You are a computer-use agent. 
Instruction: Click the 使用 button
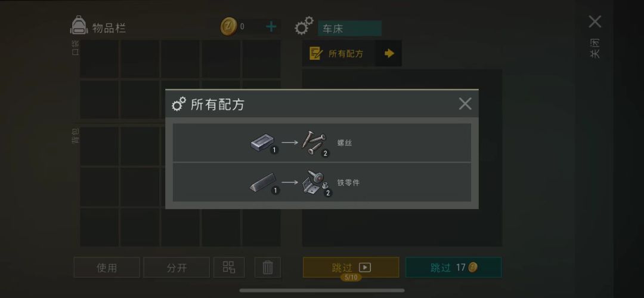(107, 268)
